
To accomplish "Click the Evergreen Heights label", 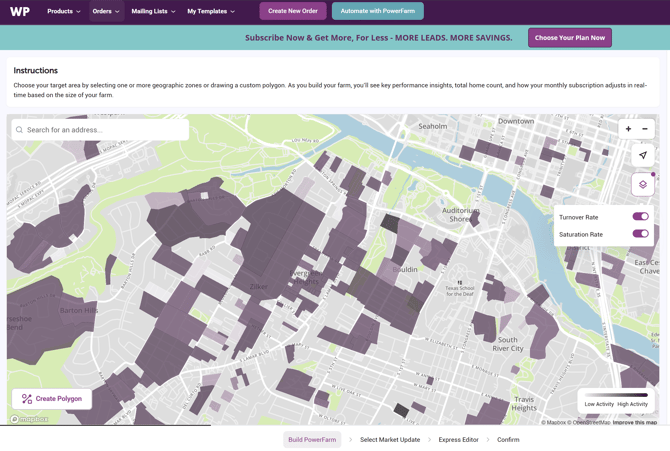I will pyautogui.click(x=306, y=277).
